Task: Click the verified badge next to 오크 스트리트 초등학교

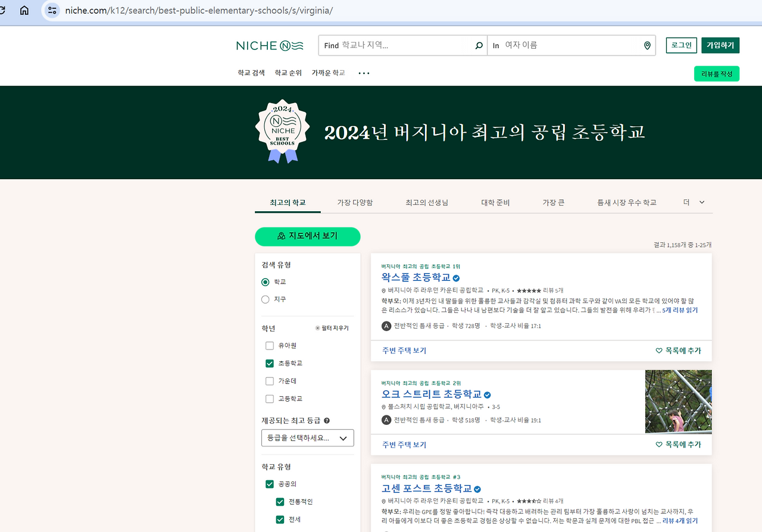Action: tap(488, 395)
